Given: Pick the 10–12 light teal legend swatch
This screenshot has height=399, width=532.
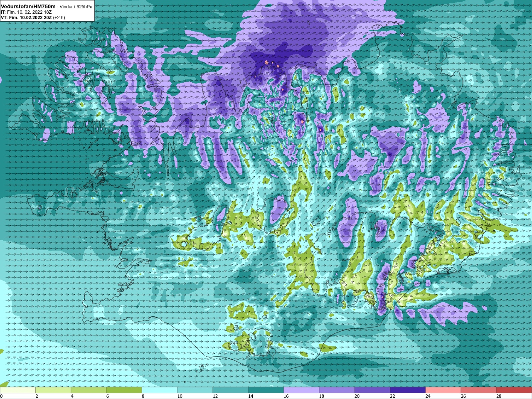Looking at the screenshot, I should point(195,390).
